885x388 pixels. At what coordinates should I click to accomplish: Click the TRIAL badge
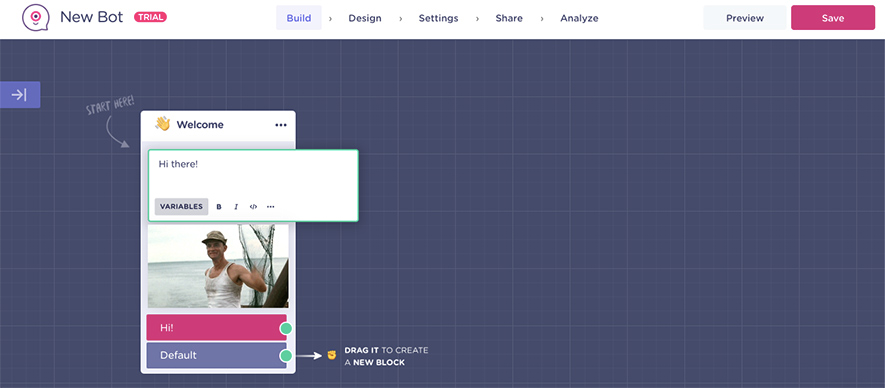click(x=150, y=18)
